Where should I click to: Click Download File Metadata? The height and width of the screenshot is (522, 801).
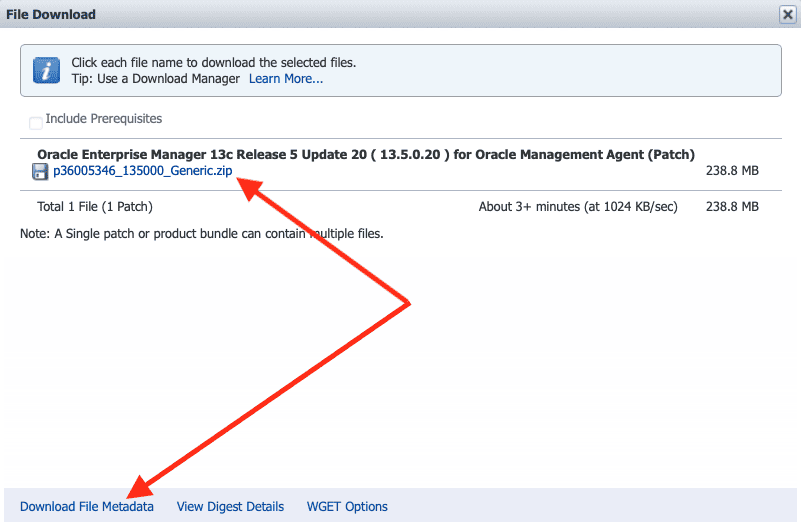(x=87, y=506)
